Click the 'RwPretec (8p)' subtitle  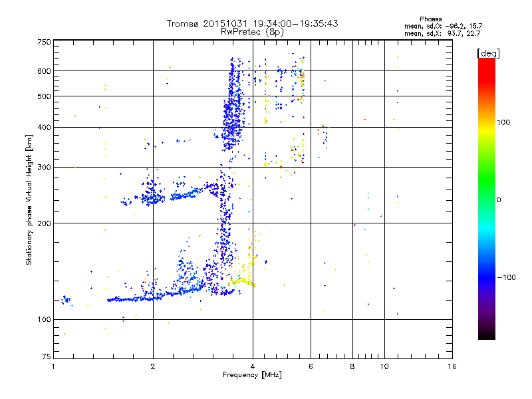coord(252,32)
